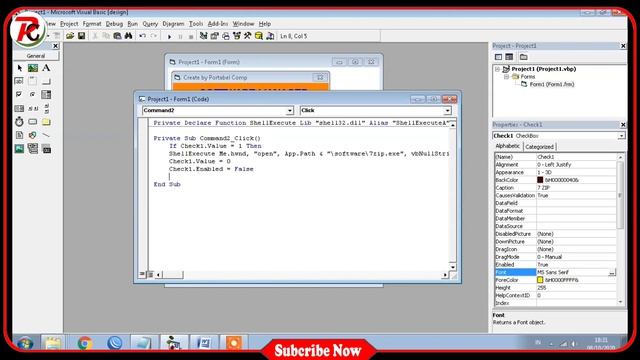Select the TextBox control tool
640x360 pixels.
tap(20, 81)
